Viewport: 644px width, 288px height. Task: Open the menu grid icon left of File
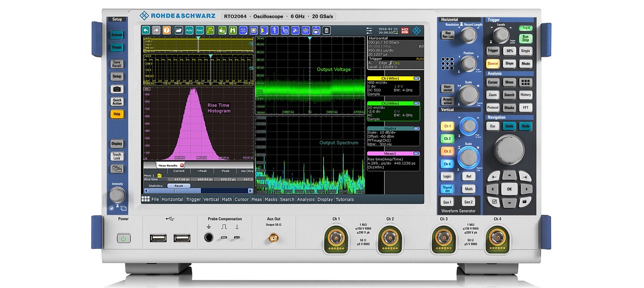click(145, 199)
